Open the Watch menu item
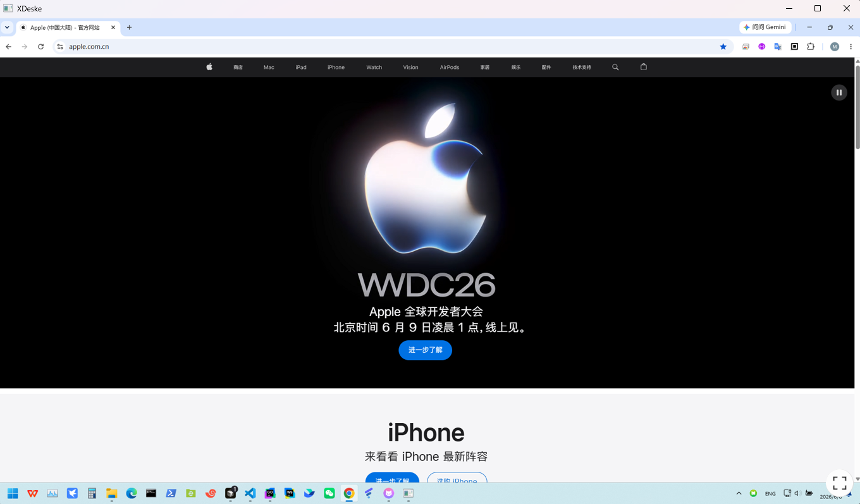Viewport: 860px width, 504px height. pos(374,67)
